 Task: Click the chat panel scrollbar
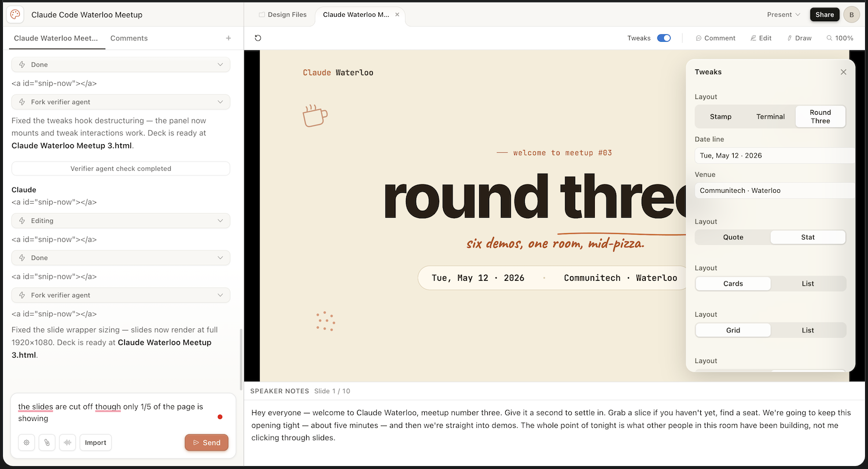coord(241,359)
